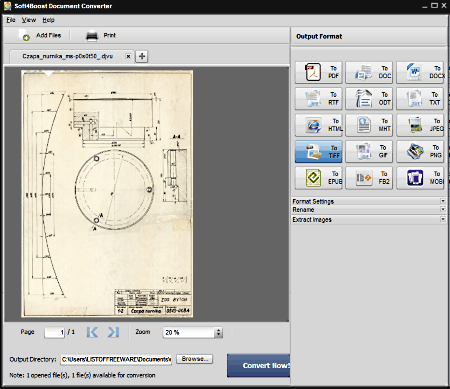This screenshot has height=389, width=450.
Task: Click Browse for output directory
Action: [x=194, y=359]
